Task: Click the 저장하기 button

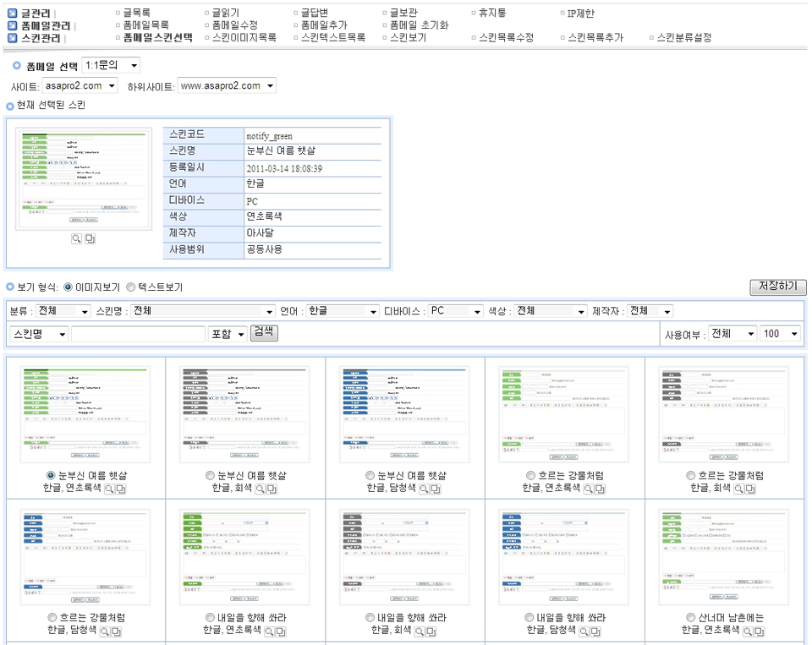Action: [x=778, y=287]
